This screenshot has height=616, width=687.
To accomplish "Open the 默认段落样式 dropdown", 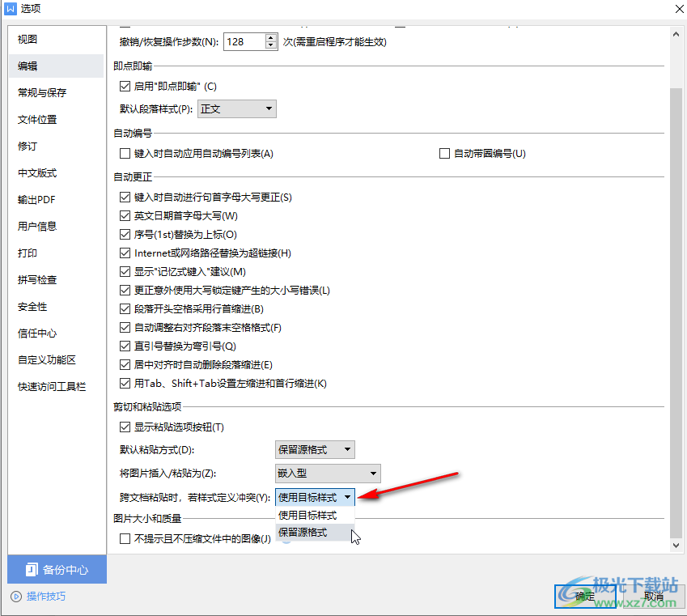I will coord(237,108).
